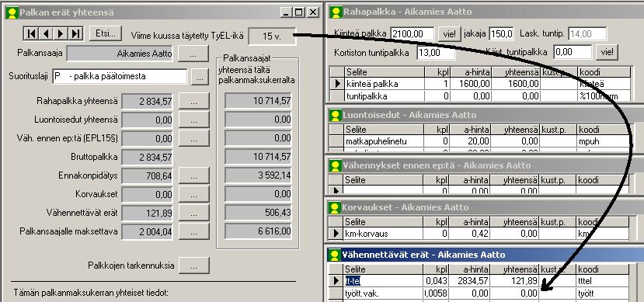Click Vähennettävät erät window title icon

click(x=336, y=255)
